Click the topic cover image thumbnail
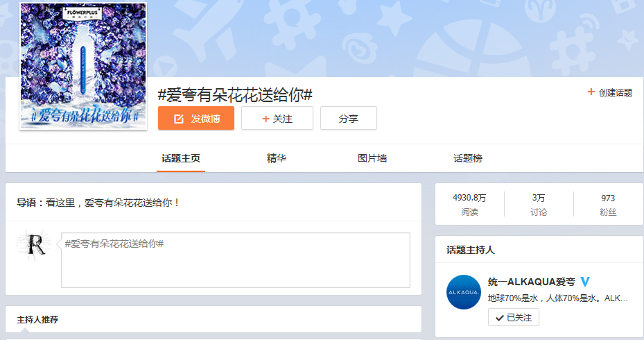The image size is (644, 340). pyautogui.click(x=83, y=66)
